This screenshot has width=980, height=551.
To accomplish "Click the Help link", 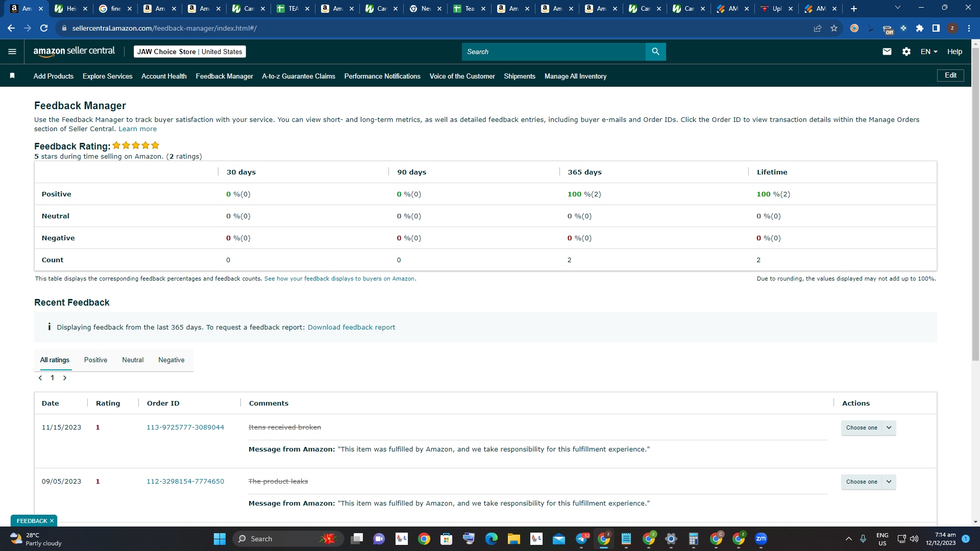I will point(954,52).
